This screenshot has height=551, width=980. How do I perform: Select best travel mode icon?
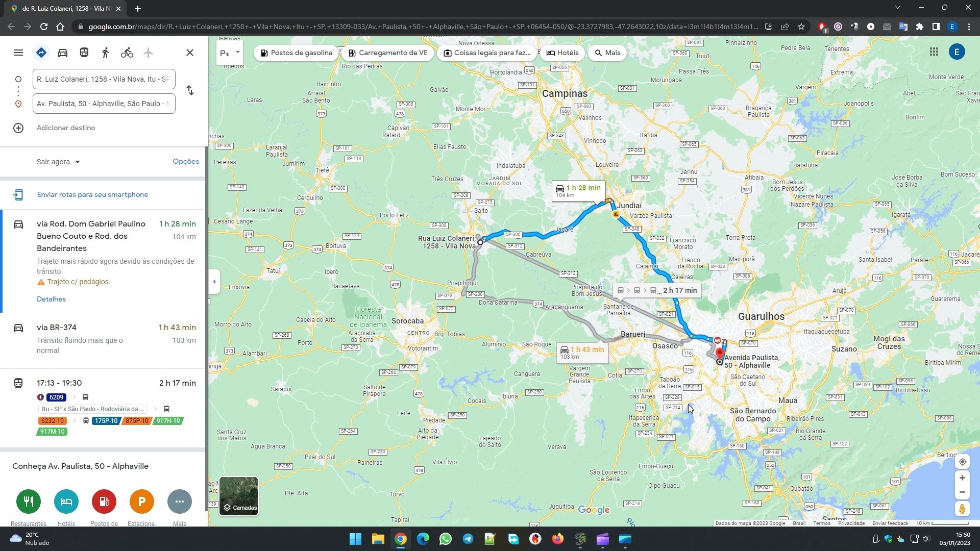tap(41, 53)
